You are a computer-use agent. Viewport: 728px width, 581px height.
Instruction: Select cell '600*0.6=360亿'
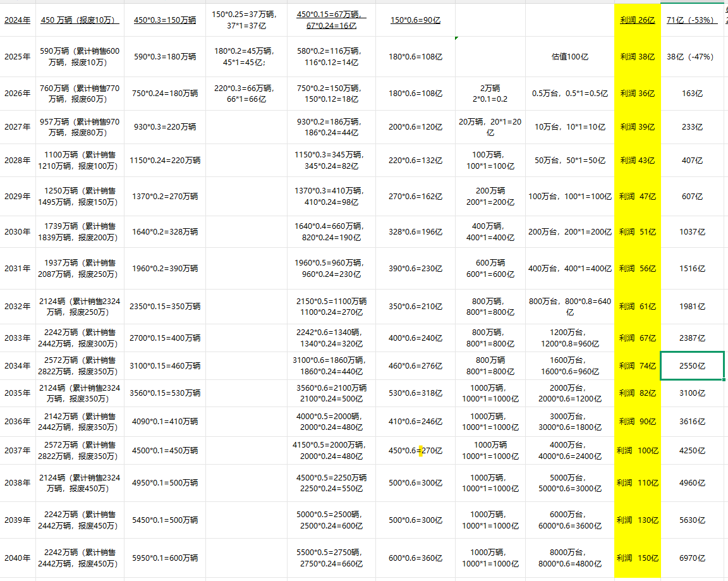(415, 558)
